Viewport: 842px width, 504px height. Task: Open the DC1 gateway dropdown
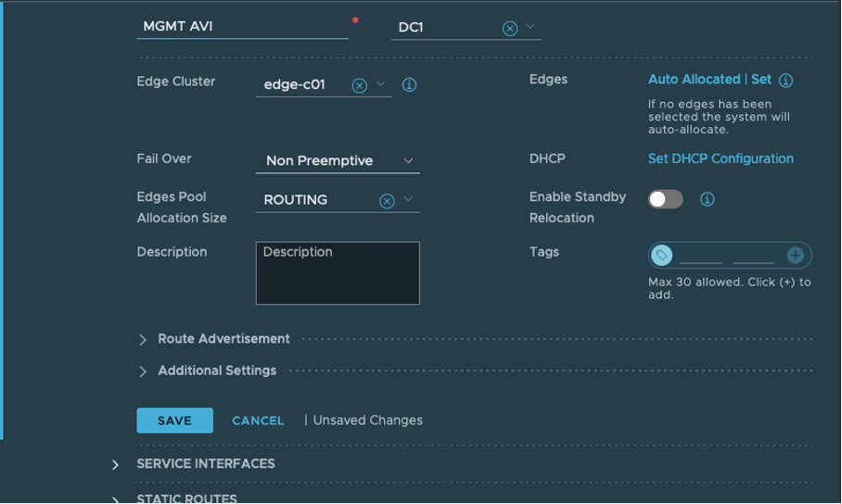click(x=530, y=26)
